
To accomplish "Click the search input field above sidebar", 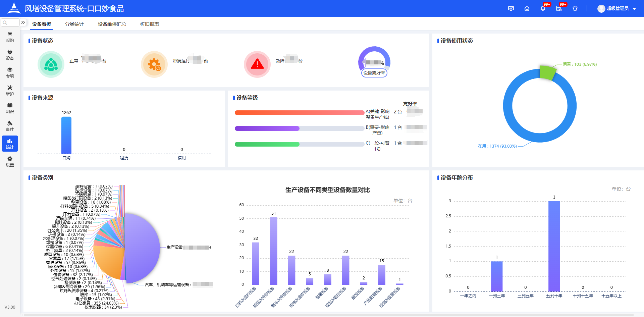I will pos(10,22).
